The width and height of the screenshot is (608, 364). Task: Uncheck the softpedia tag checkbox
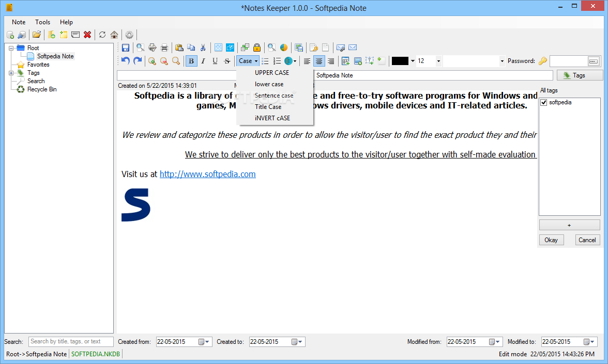(x=544, y=103)
